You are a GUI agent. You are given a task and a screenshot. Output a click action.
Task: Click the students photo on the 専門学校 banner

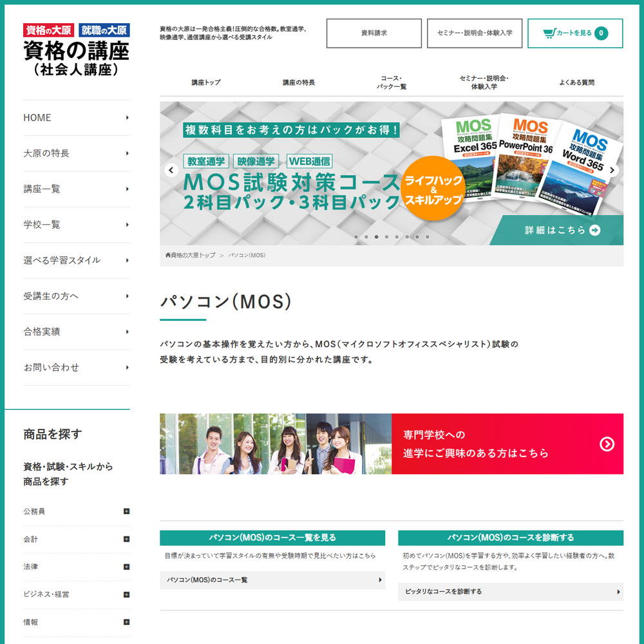tap(276, 444)
